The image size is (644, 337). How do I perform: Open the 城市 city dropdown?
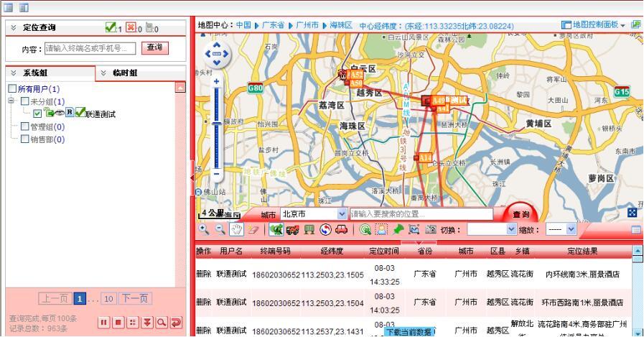click(342, 214)
